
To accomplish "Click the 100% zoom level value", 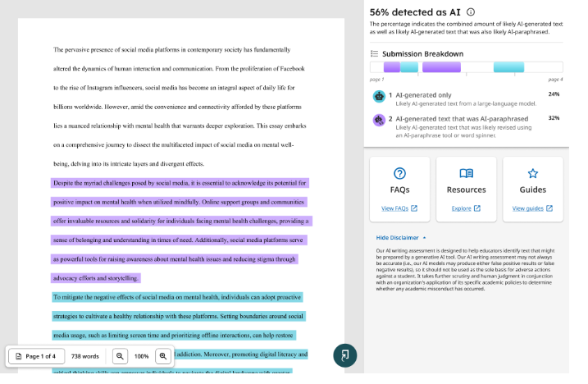I will click(141, 356).
